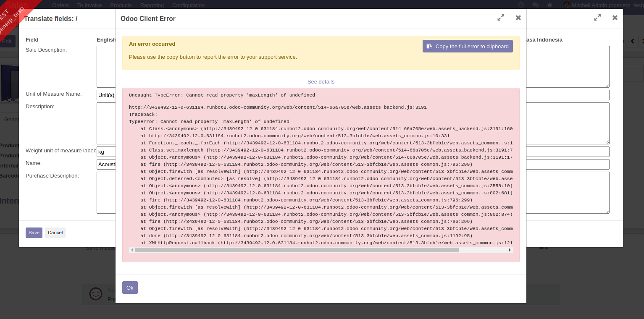Image resolution: width=644 pixels, height=319 pixels.
Task: Close the Odoo Client Error dialog
Action: click(x=518, y=18)
